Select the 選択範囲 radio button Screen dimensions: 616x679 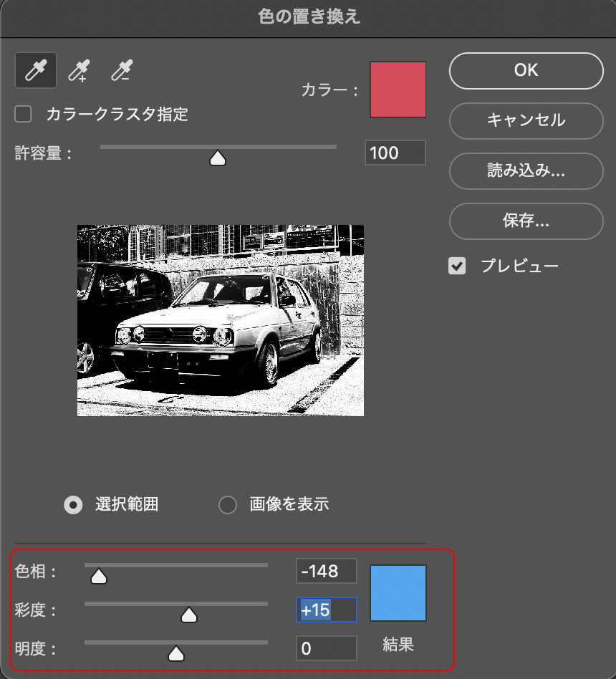[x=72, y=504]
